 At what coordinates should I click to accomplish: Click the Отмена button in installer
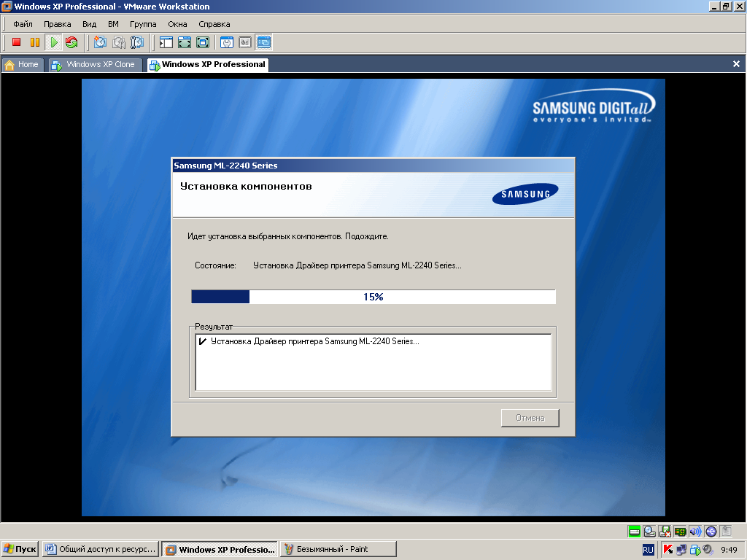(530, 418)
